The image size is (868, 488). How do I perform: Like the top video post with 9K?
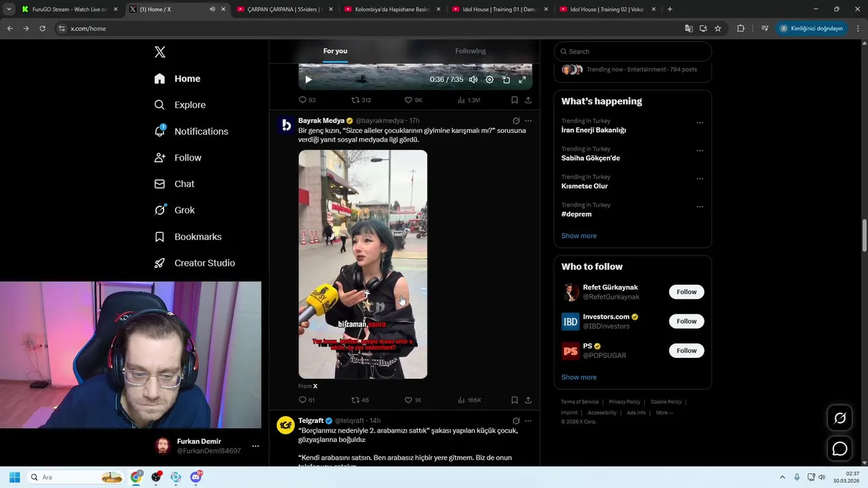tap(413, 100)
